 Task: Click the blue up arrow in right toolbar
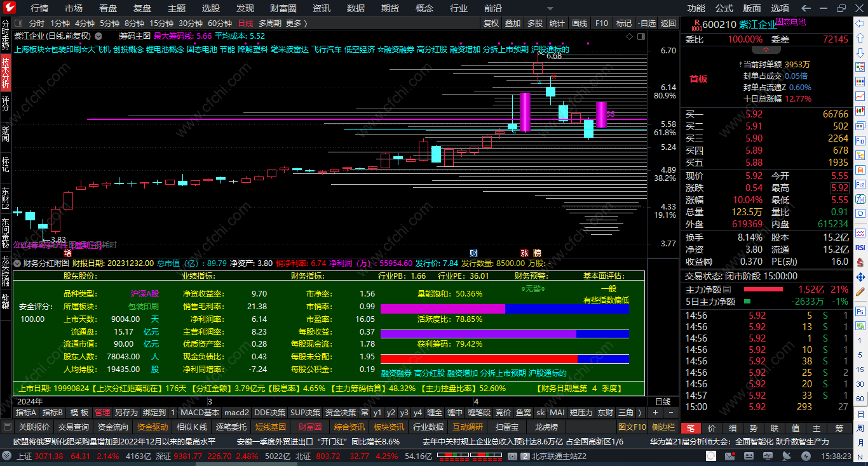click(860, 37)
